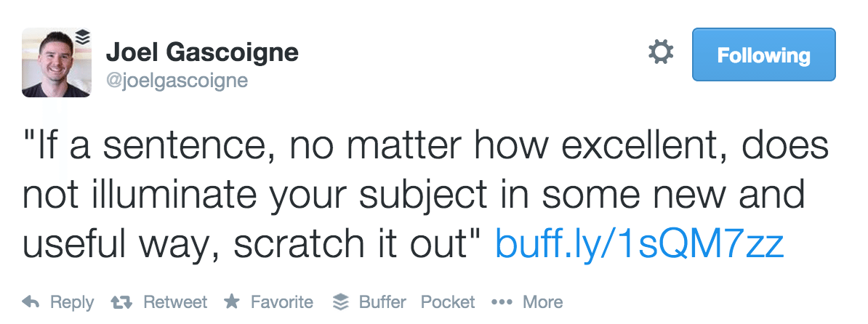Screen dimensions: 868x324
Task: Click the Buffer badge on the avatar
Action: (x=82, y=36)
